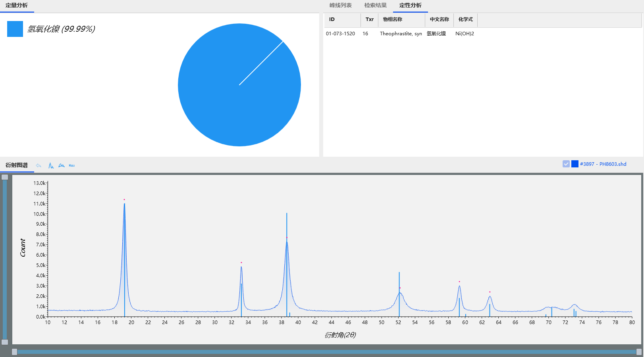Image resolution: width=644 pixels, height=357 pixels.
Task: Click the Theophrastite, syn phase name
Action: point(401,34)
